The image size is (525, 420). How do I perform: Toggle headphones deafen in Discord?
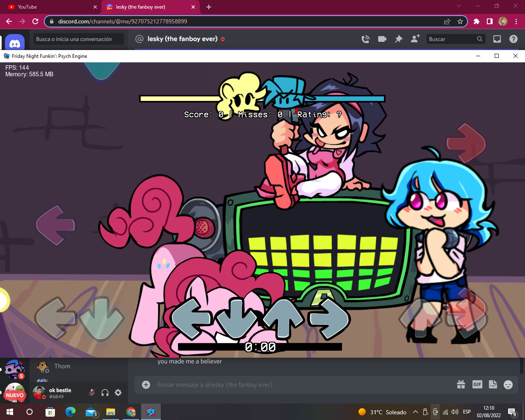(x=105, y=393)
